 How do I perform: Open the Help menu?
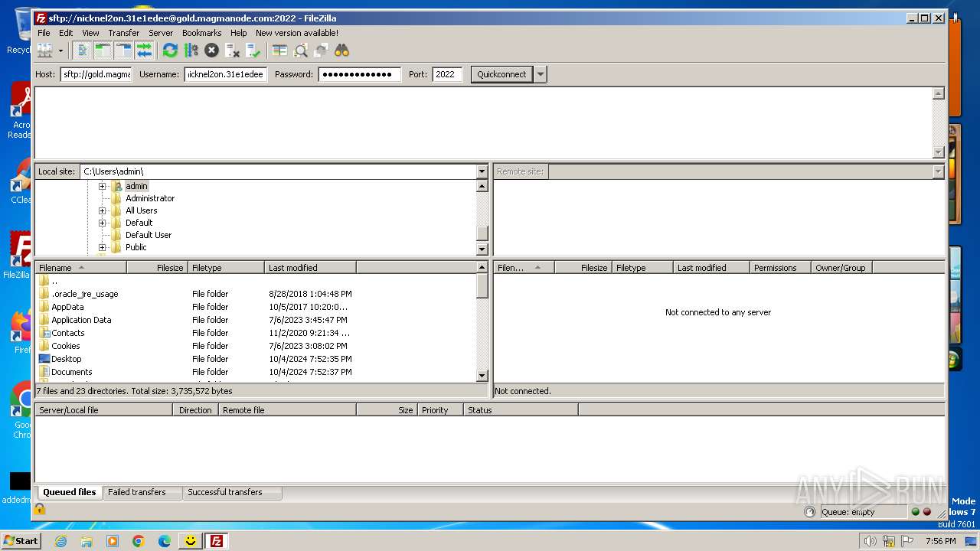tap(239, 33)
